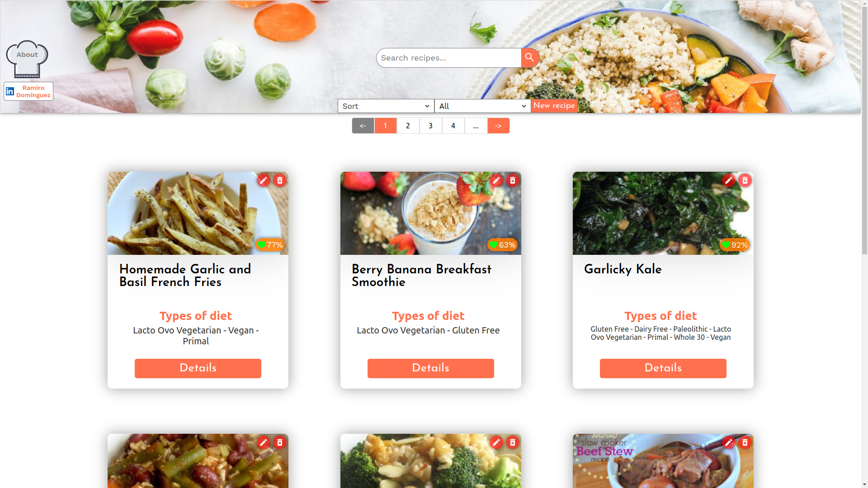Go to page 2
Image resolution: width=868 pixels, height=488 pixels.
[408, 126]
